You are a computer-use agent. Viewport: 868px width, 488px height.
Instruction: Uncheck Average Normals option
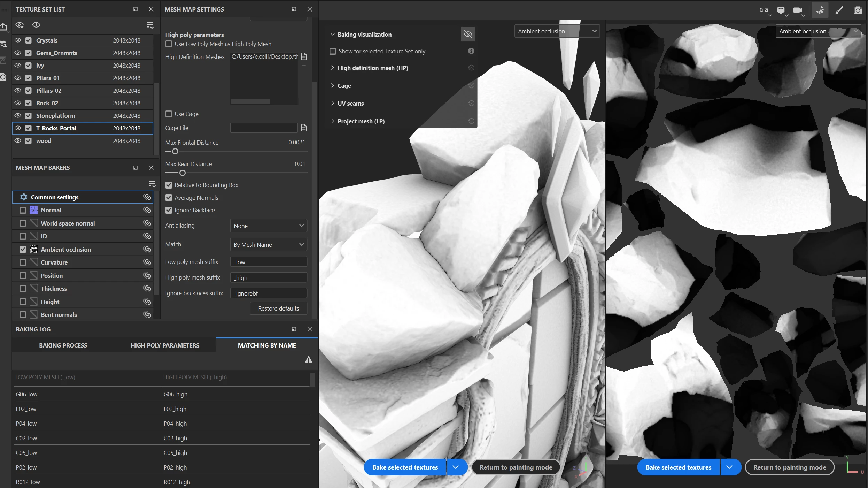coord(169,198)
